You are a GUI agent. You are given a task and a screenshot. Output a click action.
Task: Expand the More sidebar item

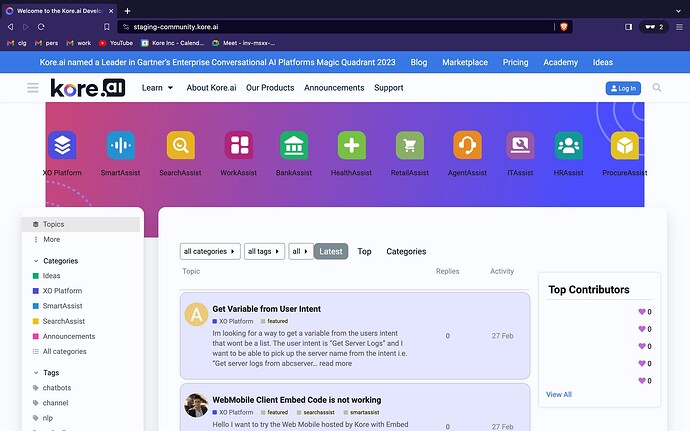point(51,239)
